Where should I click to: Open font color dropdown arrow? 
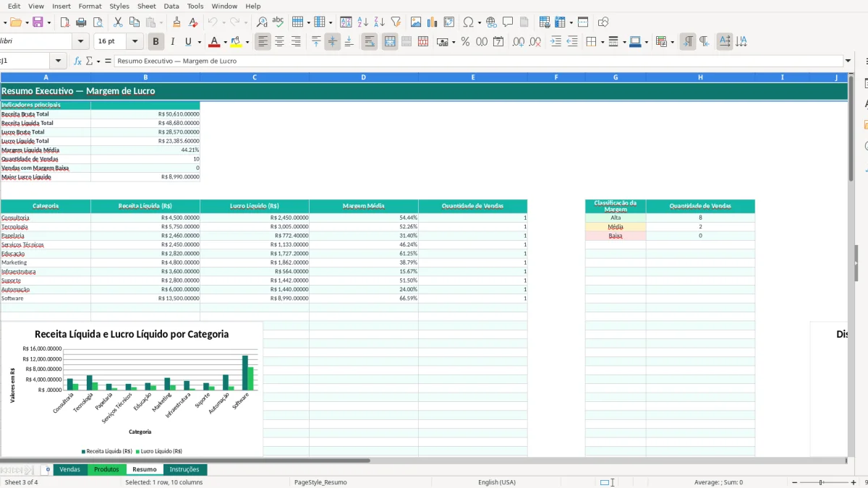[x=225, y=42]
